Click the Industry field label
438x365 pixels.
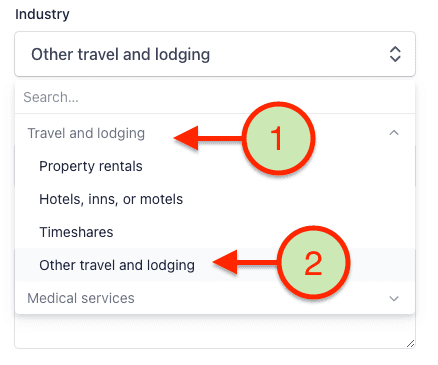[42, 14]
